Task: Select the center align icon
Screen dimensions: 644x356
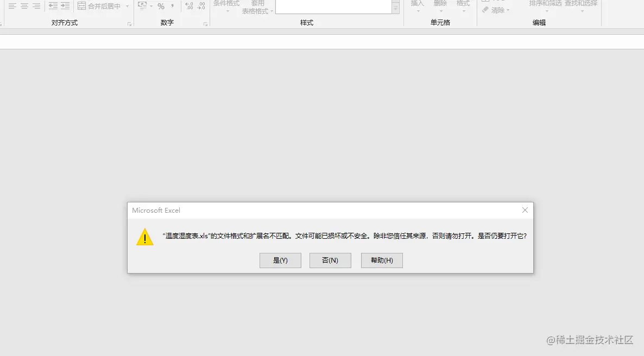Action: [24, 6]
